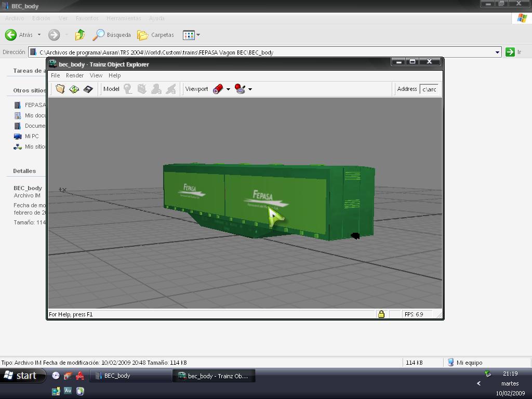Image resolution: width=532 pixels, height=399 pixels.
Task: Click the Trainz Address input field
Action: pos(429,89)
